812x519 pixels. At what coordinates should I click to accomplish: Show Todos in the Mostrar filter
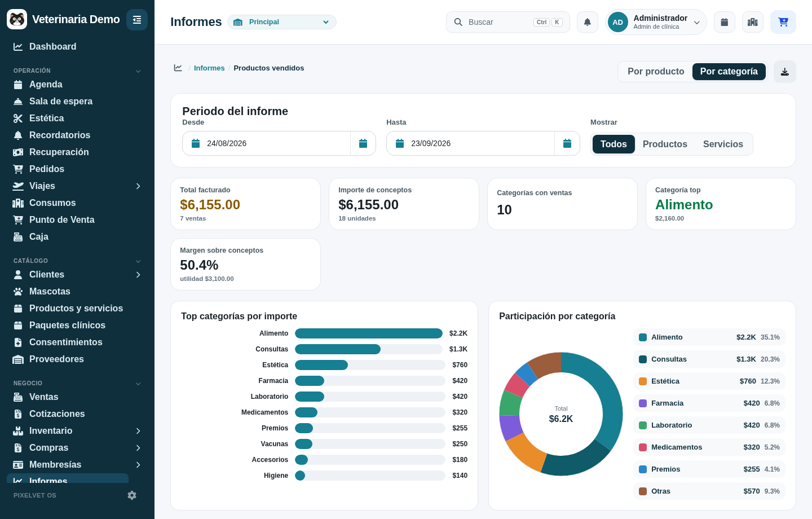coord(614,144)
